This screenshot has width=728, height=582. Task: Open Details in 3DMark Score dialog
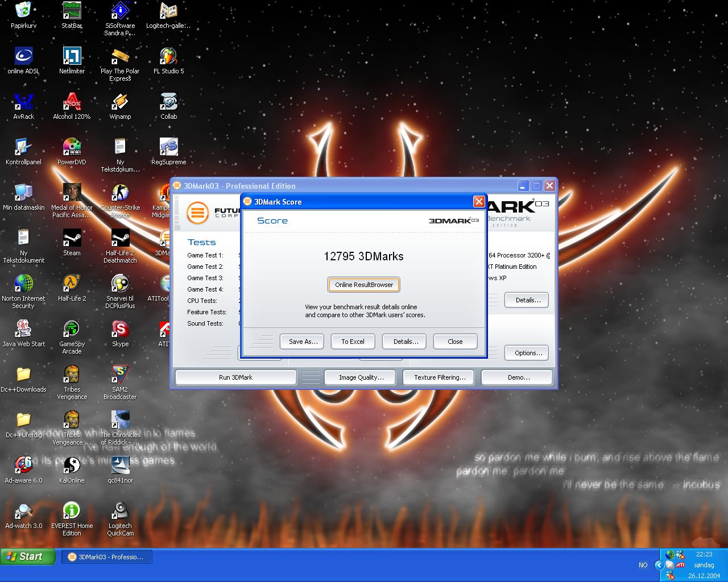pyautogui.click(x=406, y=342)
